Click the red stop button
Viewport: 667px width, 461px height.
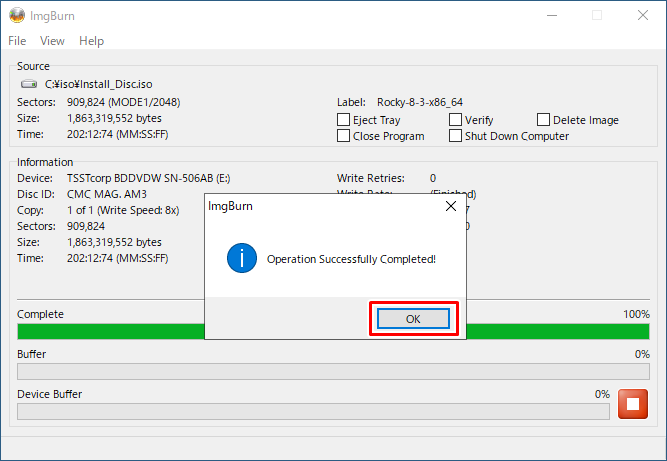[x=632, y=404]
